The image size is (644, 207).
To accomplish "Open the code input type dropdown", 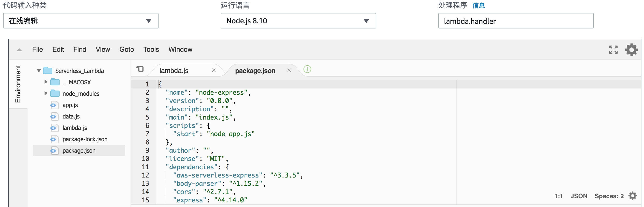I will click(x=81, y=21).
